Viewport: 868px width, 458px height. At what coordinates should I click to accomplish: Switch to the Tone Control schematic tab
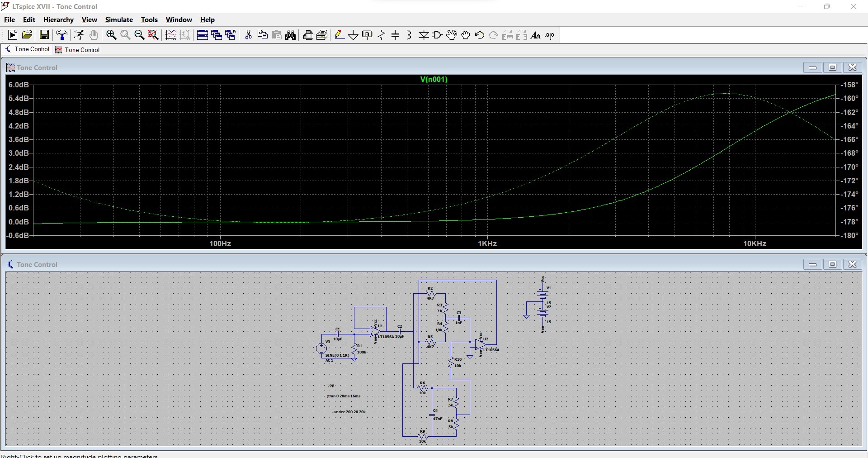(27, 49)
